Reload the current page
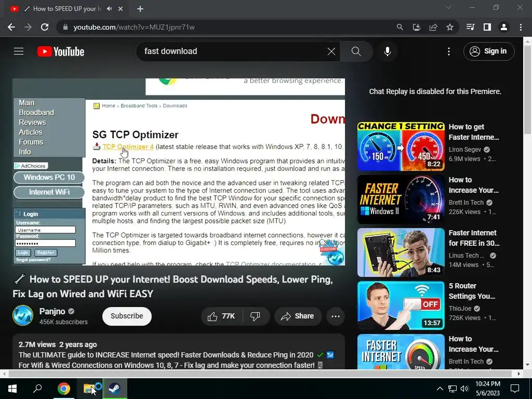Viewport: 532px width, 399px height. tap(45, 27)
